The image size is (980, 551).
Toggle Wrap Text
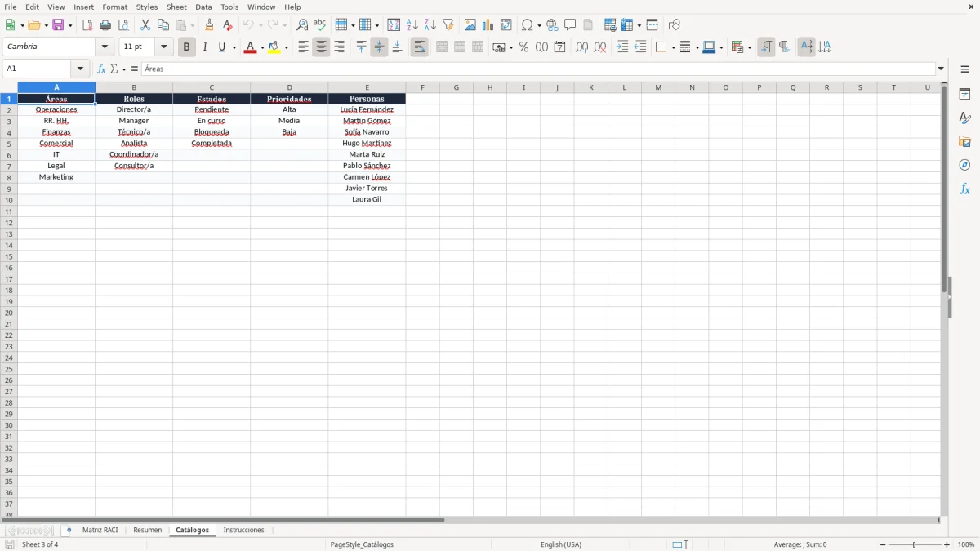click(x=420, y=47)
